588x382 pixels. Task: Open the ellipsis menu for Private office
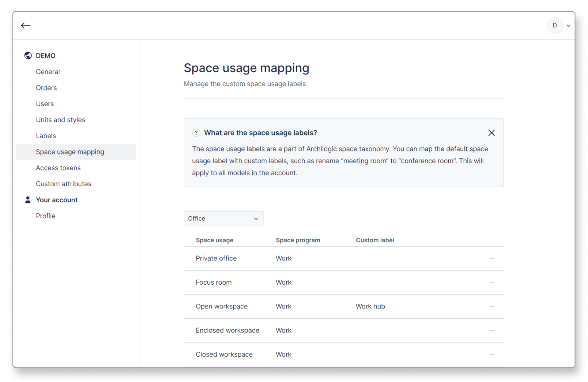[492, 258]
